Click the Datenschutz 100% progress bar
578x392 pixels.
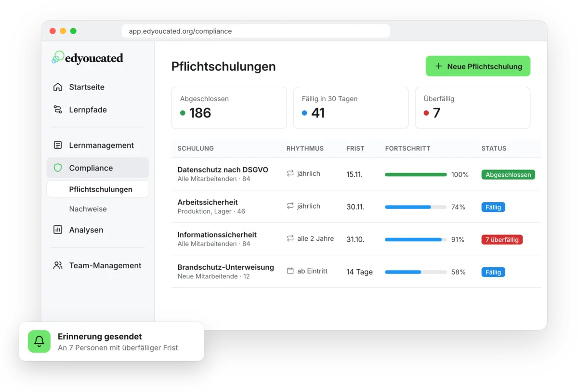click(416, 175)
